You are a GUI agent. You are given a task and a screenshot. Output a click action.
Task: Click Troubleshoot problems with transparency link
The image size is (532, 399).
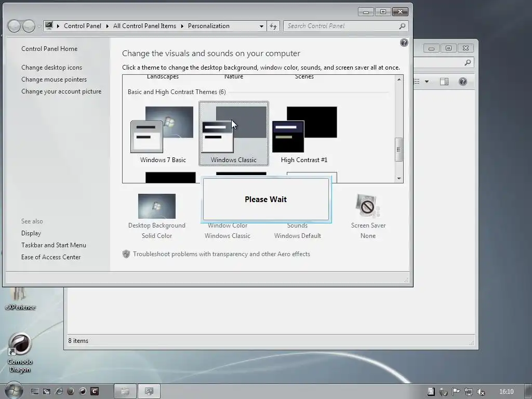221,254
